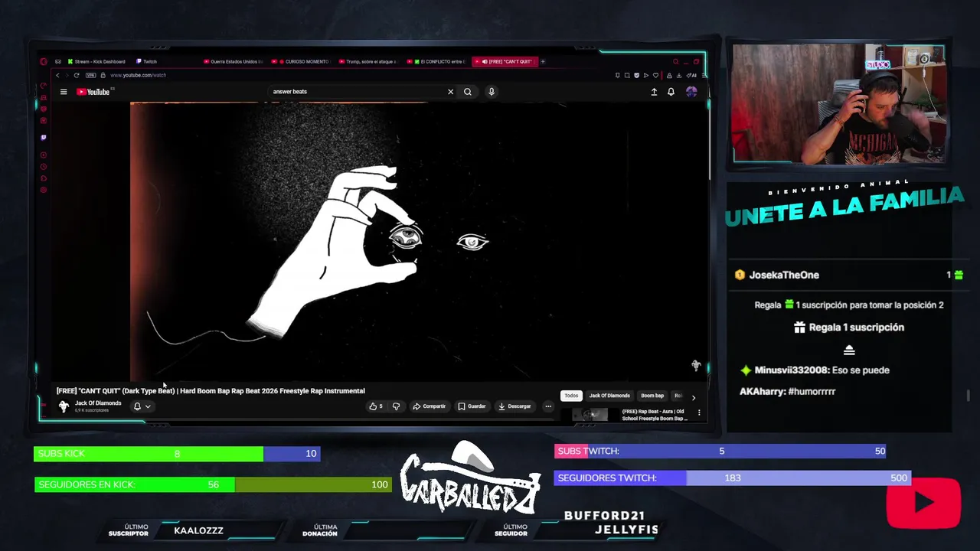Switch to the Twitch browser tab
This screenshot has width=980, height=551.
click(147, 61)
